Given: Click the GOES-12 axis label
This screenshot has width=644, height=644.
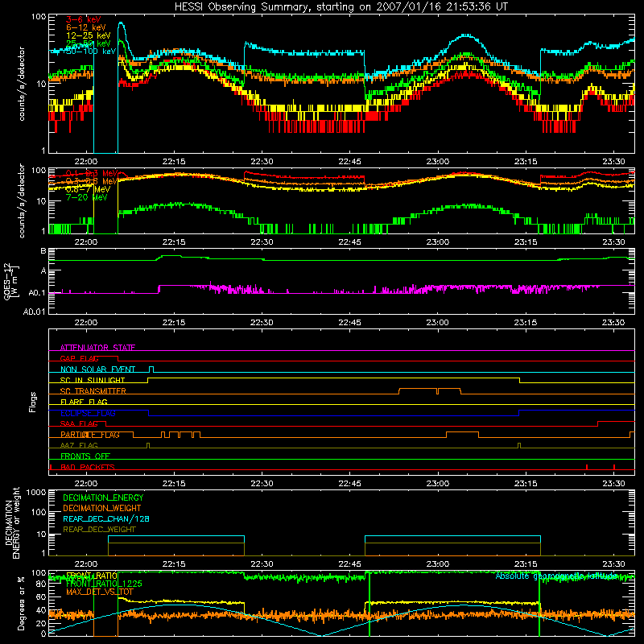Looking at the screenshot, I should coord(11,281).
